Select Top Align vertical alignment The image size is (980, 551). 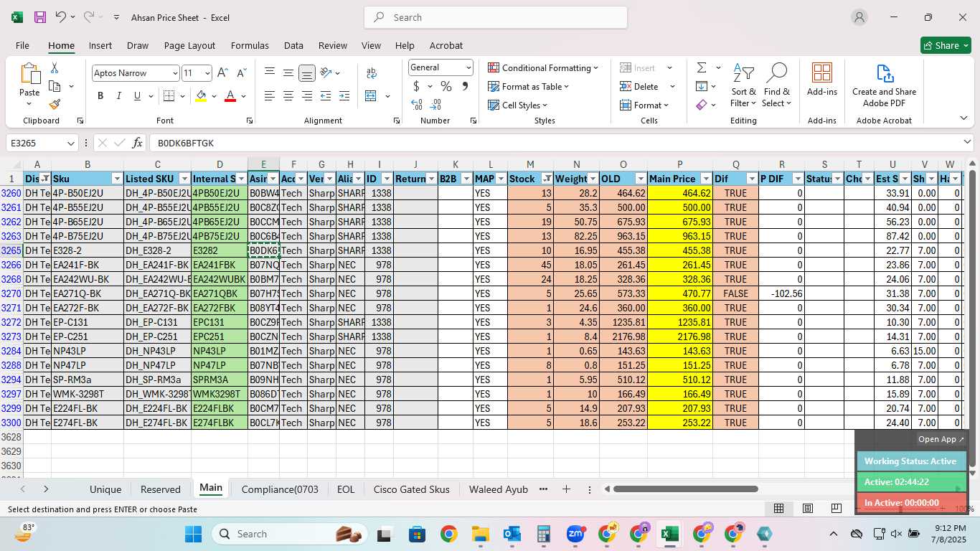click(269, 73)
